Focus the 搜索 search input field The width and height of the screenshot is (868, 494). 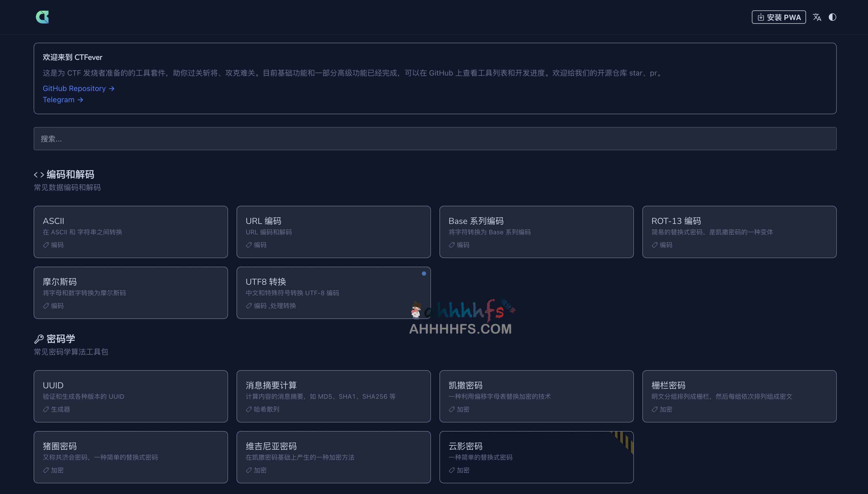(x=435, y=139)
